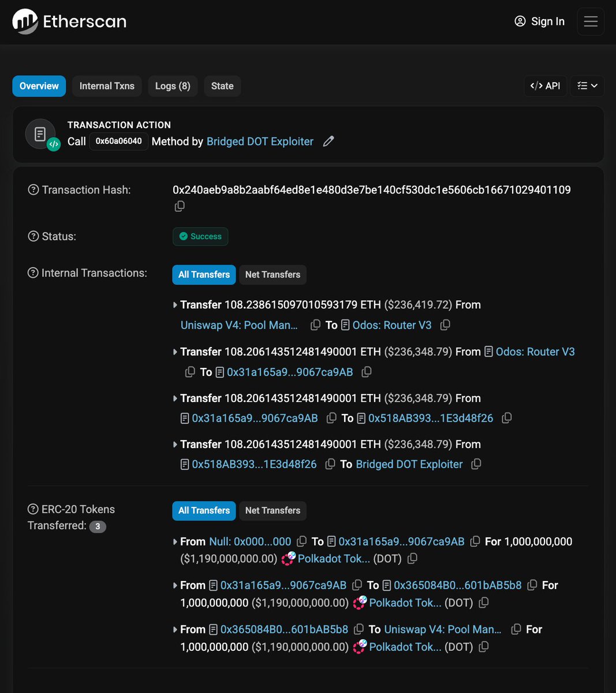Copy 0x31a165a9...9067ca9AB sender address in third internal transfer
616x693 pixels.
tap(331, 418)
